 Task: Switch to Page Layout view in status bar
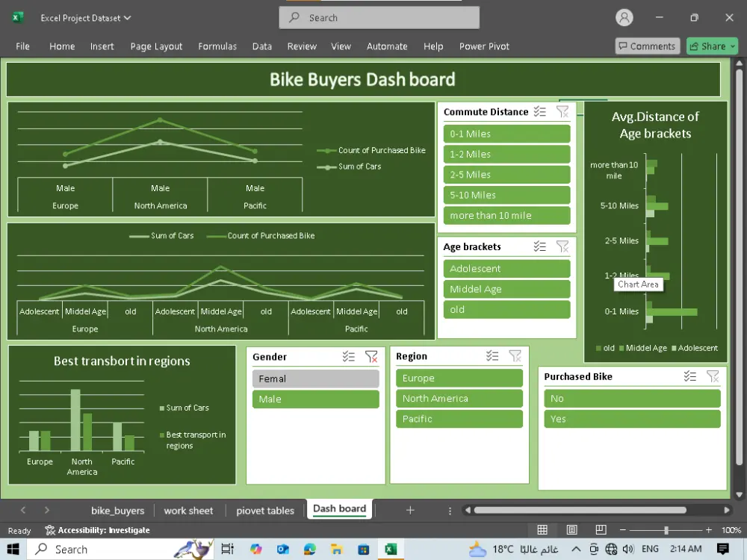pyautogui.click(x=571, y=529)
